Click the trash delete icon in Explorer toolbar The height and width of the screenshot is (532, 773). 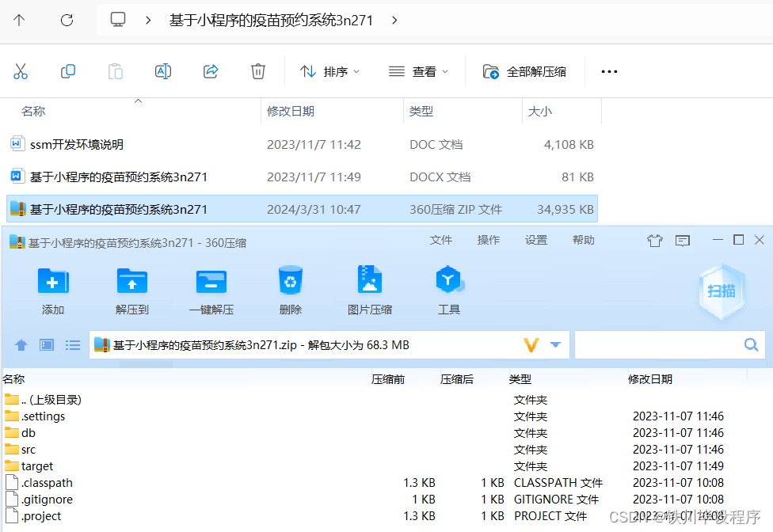pos(258,71)
